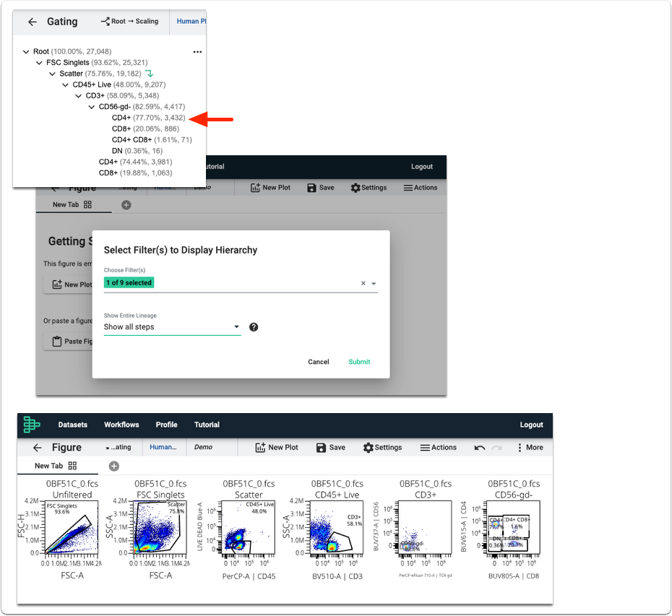Open the FSC Singlets Scatter plot
The height and width of the screenshot is (616, 672).
(160, 528)
